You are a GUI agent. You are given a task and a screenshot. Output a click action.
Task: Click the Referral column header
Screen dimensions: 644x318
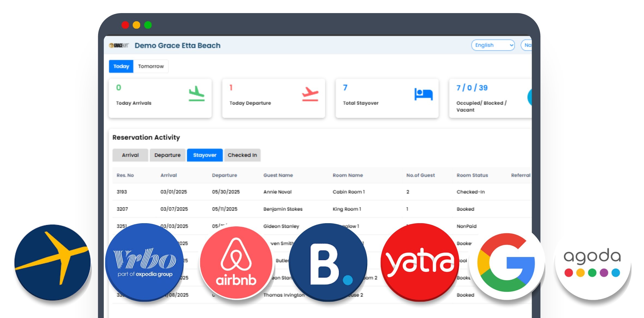pos(521,175)
